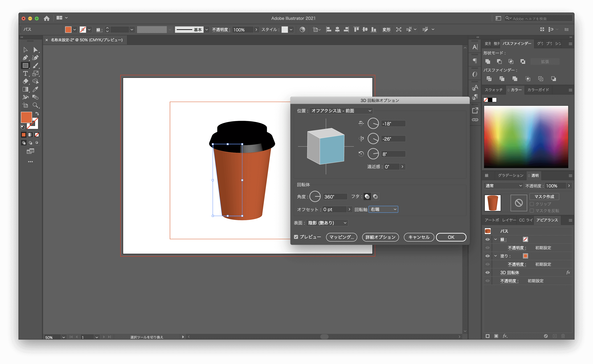
Task: Click Clear Appearance icon at panel bottom
Action: click(546, 336)
